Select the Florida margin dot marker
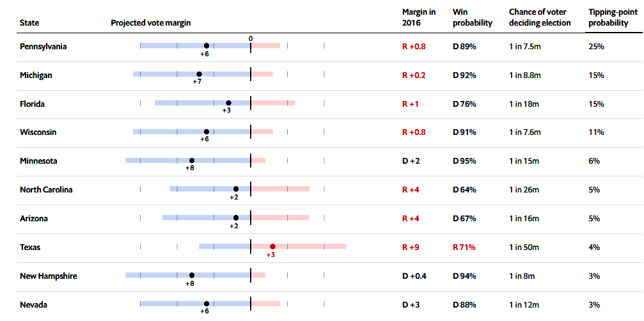This screenshot has height=321, width=644. pyautogui.click(x=228, y=102)
